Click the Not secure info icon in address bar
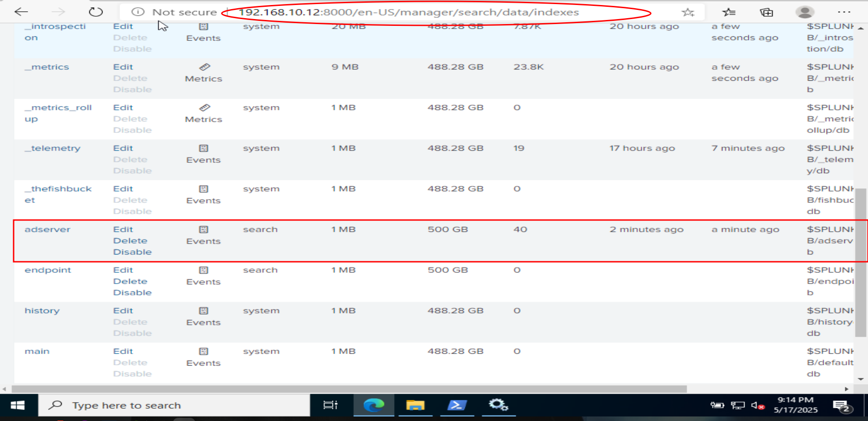Screen dimensions: 868x421 coord(137,12)
